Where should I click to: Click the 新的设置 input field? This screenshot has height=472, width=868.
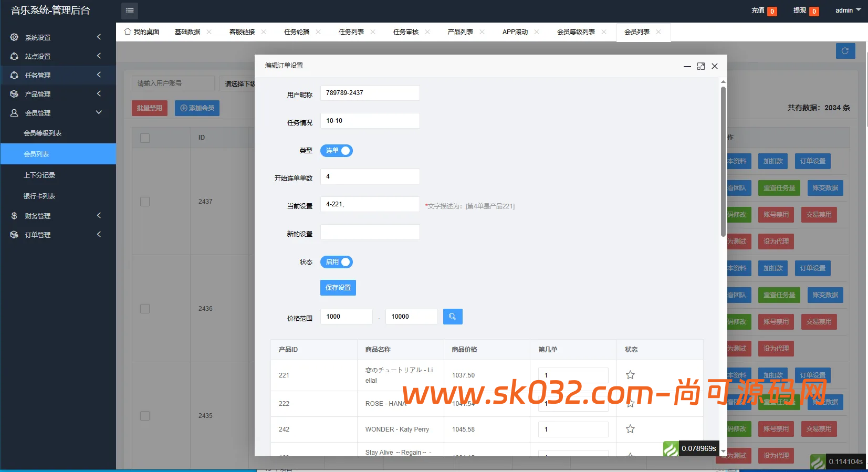(x=370, y=232)
